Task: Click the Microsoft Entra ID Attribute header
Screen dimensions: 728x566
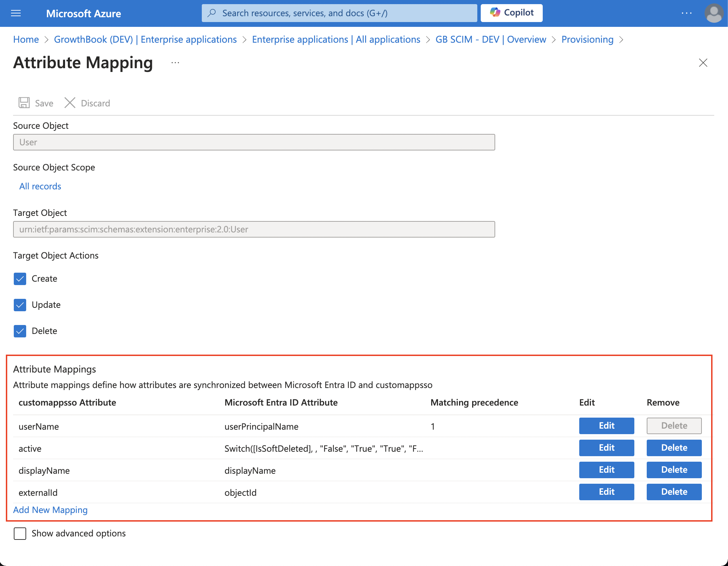Action: (281, 402)
